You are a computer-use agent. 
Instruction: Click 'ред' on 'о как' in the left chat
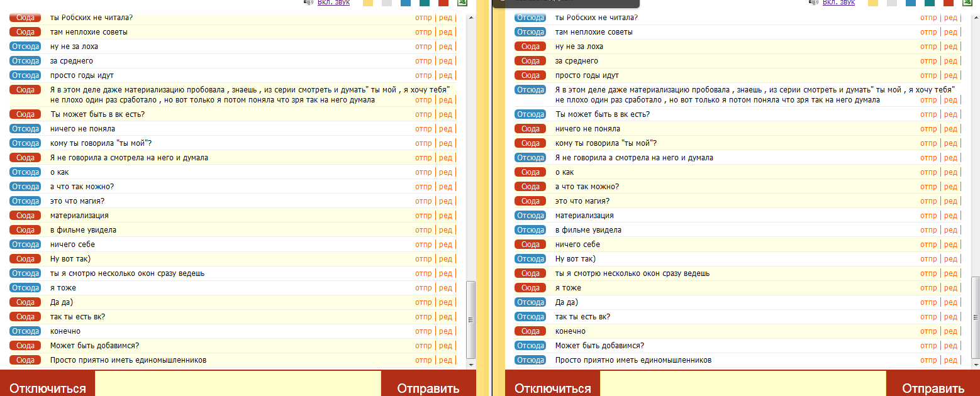[445, 172]
